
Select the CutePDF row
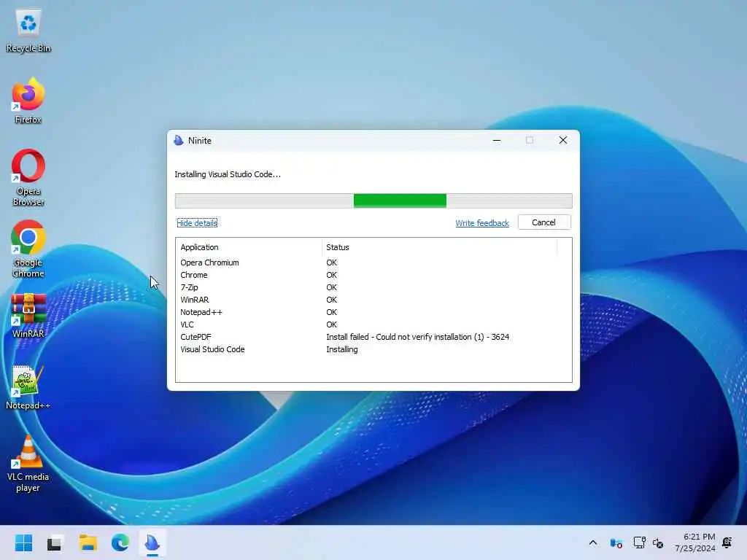373,337
